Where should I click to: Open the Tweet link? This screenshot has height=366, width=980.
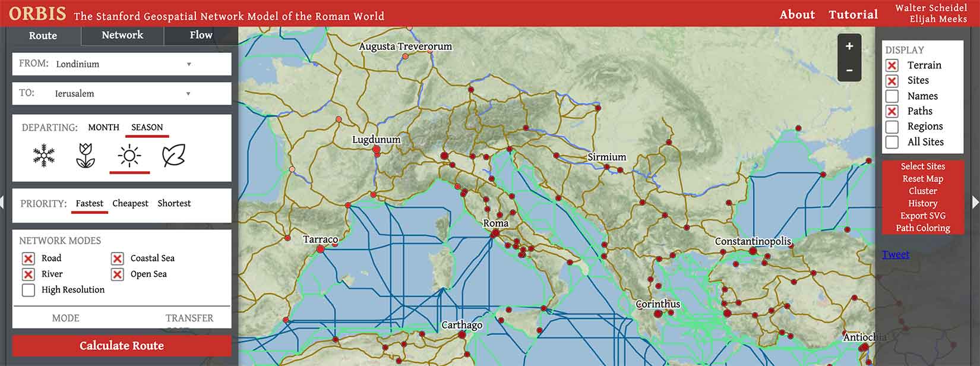[x=895, y=254]
